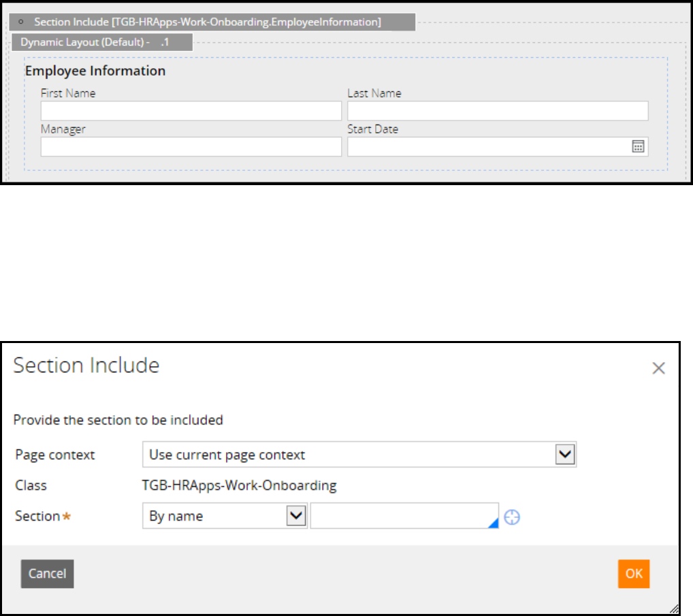Close the Section Include dialog
The height and width of the screenshot is (616, 693).
pyautogui.click(x=658, y=368)
